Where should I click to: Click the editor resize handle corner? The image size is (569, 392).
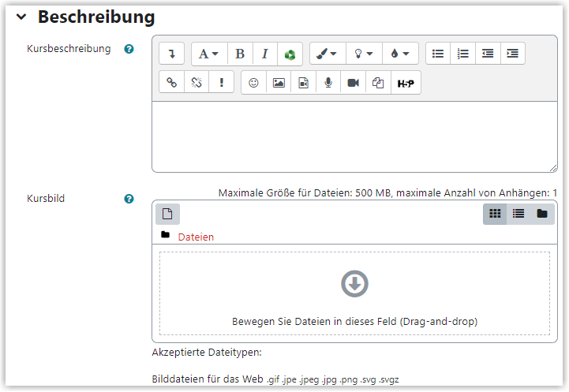(x=553, y=168)
